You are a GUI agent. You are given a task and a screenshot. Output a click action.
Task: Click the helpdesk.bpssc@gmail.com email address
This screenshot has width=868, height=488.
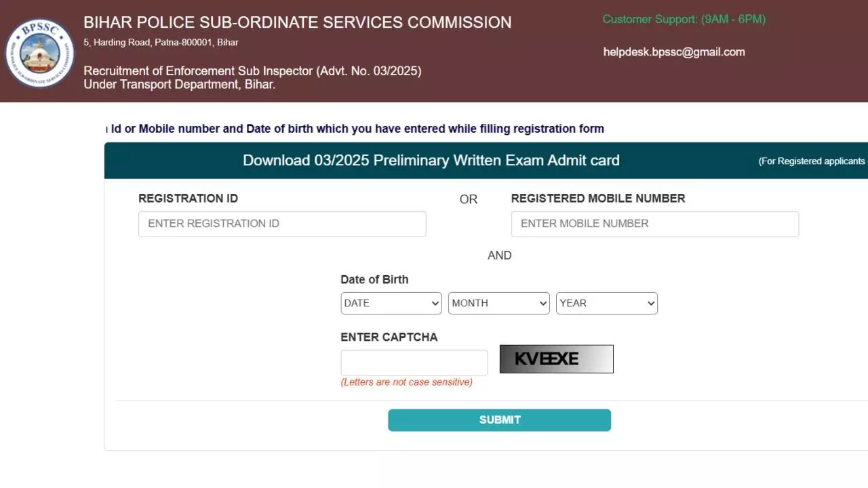tap(674, 52)
